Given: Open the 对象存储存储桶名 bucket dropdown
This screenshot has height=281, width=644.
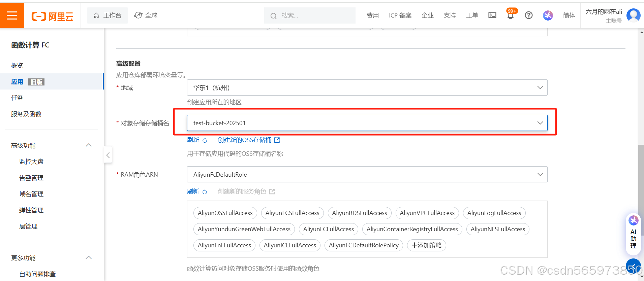Looking at the screenshot, I should click(x=367, y=123).
